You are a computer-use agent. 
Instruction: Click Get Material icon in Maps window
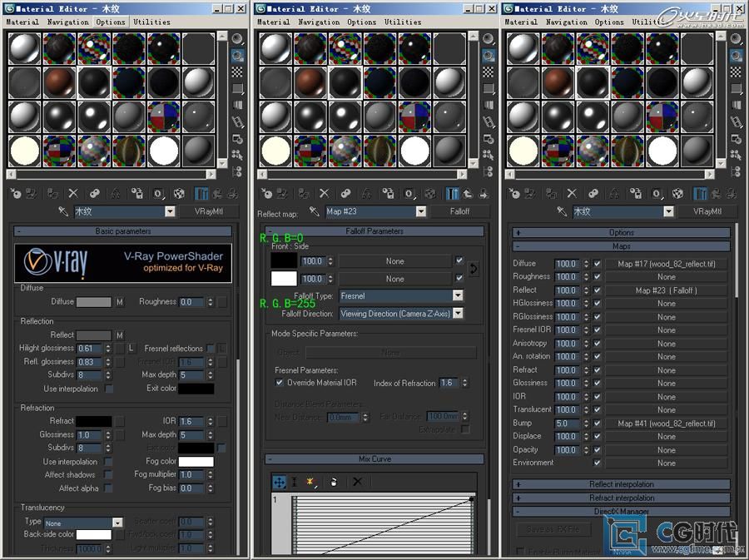(514, 193)
